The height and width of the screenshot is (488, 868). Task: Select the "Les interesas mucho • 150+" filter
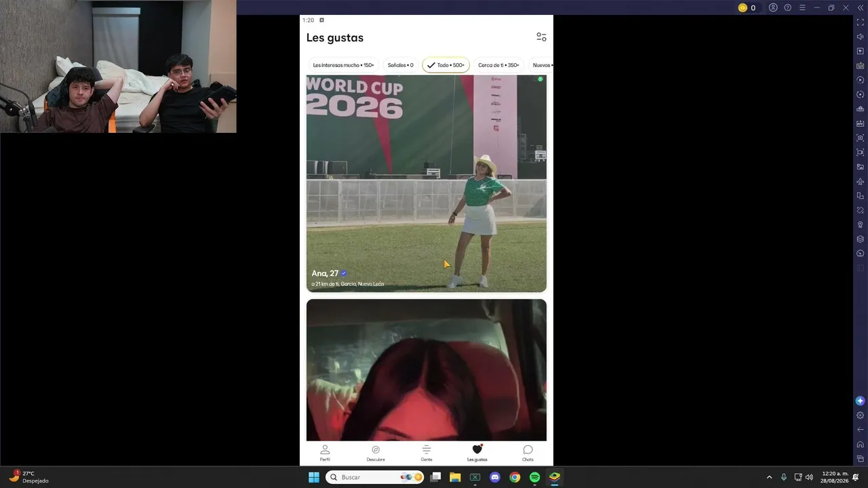click(x=343, y=65)
